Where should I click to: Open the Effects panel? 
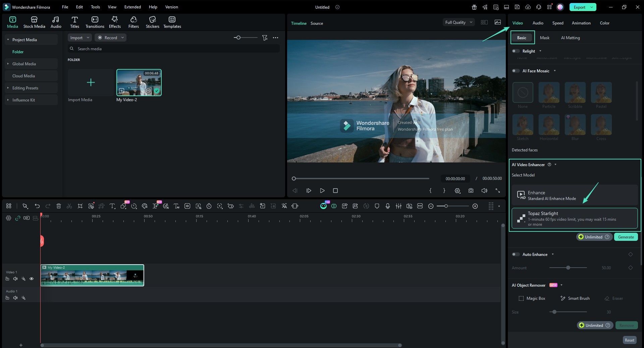114,22
